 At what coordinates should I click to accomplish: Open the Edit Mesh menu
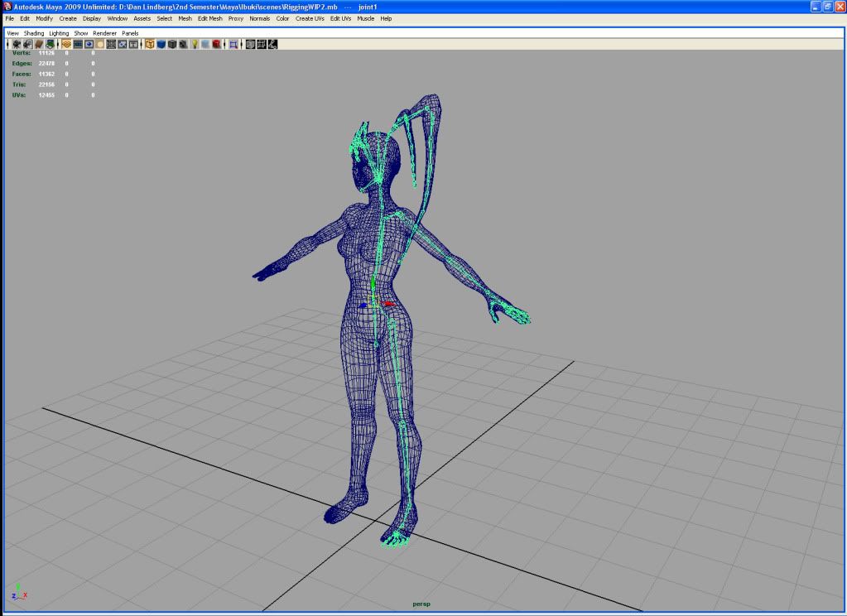210,18
